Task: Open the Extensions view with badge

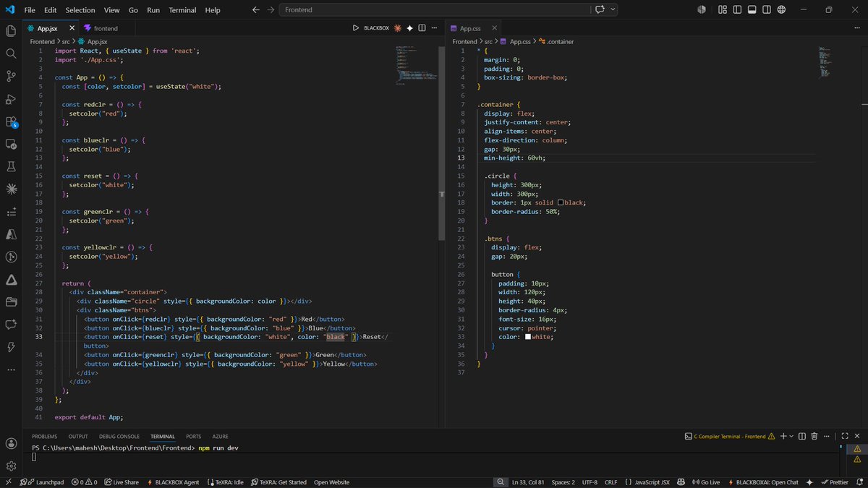Action: pos(11,121)
